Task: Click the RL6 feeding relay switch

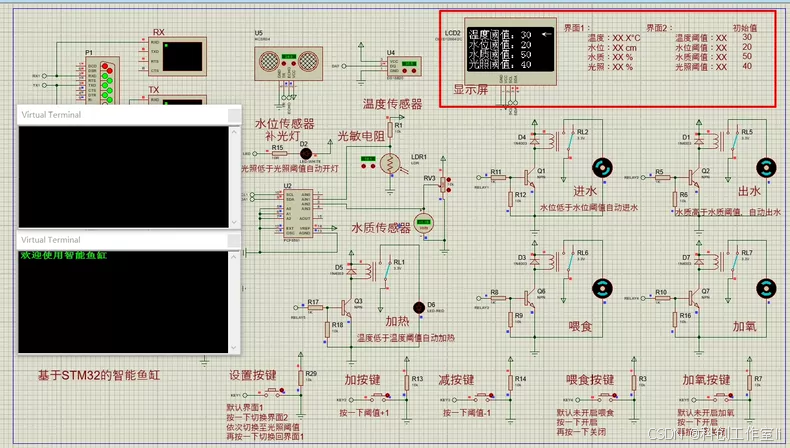Action: pyautogui.click(x=570, y=263)
